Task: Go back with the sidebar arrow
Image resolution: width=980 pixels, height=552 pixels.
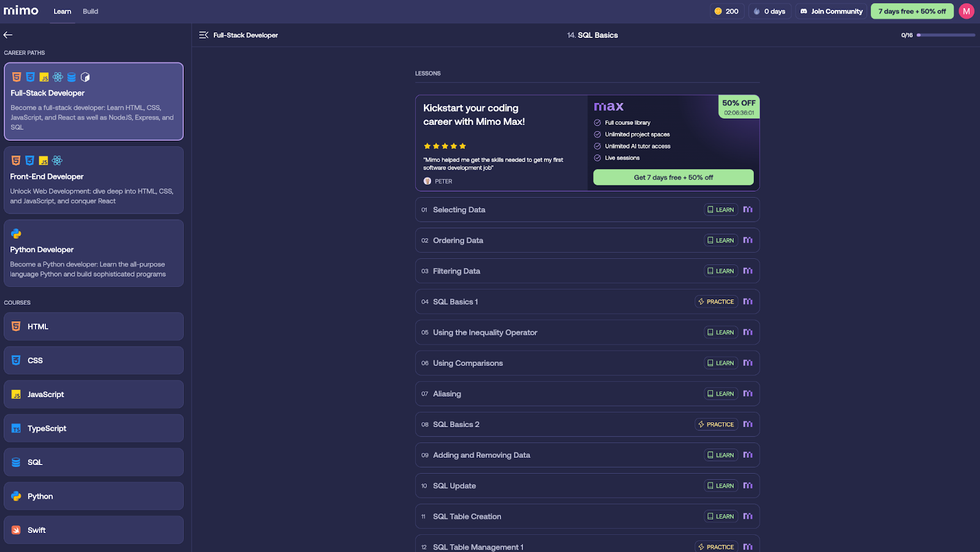Action: (8, 35)
